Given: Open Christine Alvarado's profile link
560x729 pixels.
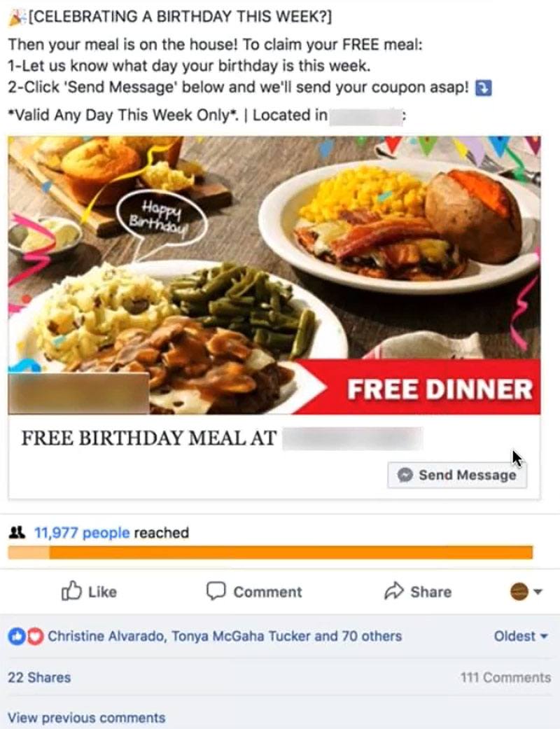Looking at the screenshot, I should (105, 636).
